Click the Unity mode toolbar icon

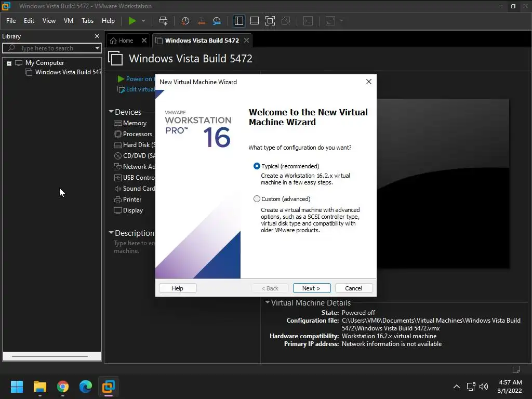tap(286, 21)
